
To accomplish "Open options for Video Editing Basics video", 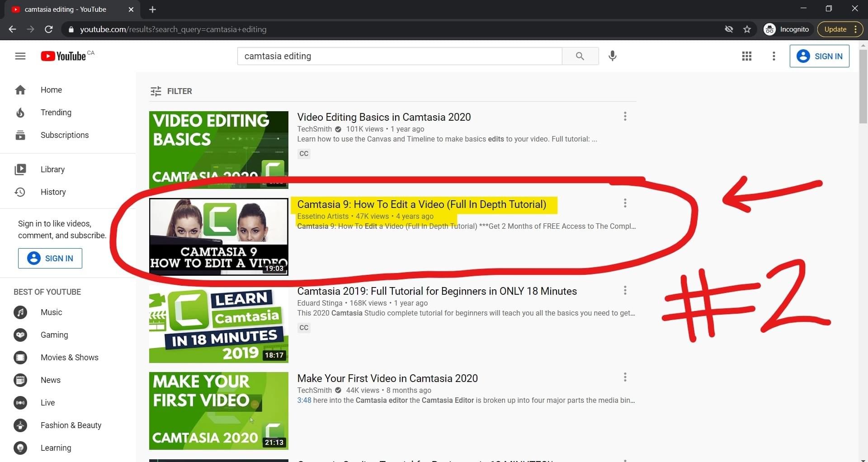I will click(x=625, y=116).
